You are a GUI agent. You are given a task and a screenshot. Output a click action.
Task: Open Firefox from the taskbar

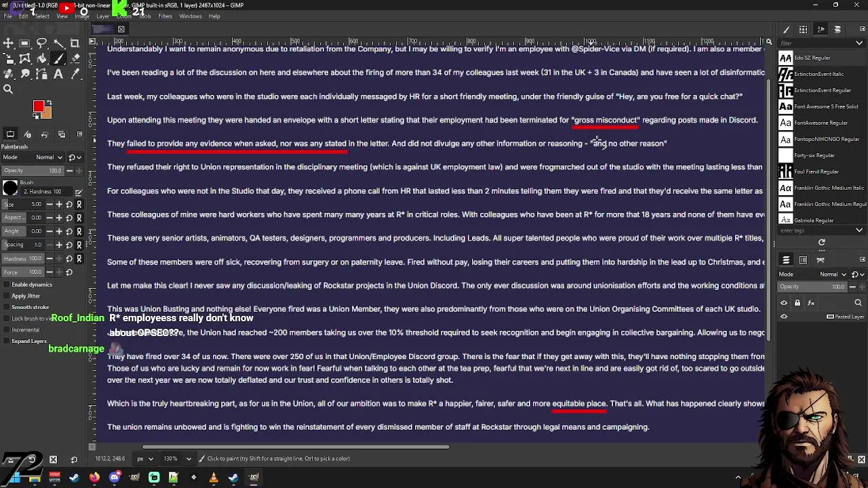coord(94,478)
